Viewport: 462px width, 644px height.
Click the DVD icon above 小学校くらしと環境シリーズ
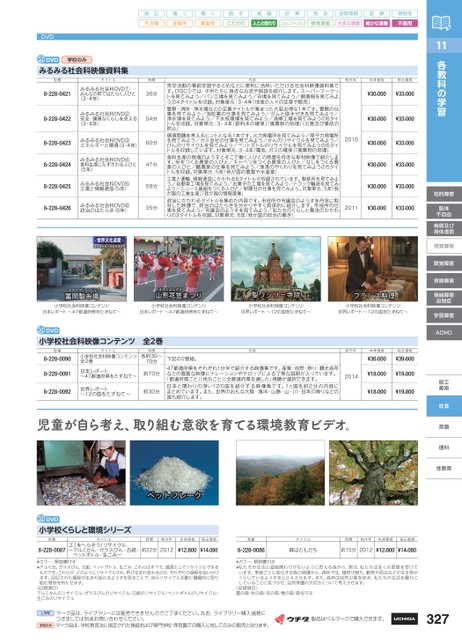click(x=48, y=519)
